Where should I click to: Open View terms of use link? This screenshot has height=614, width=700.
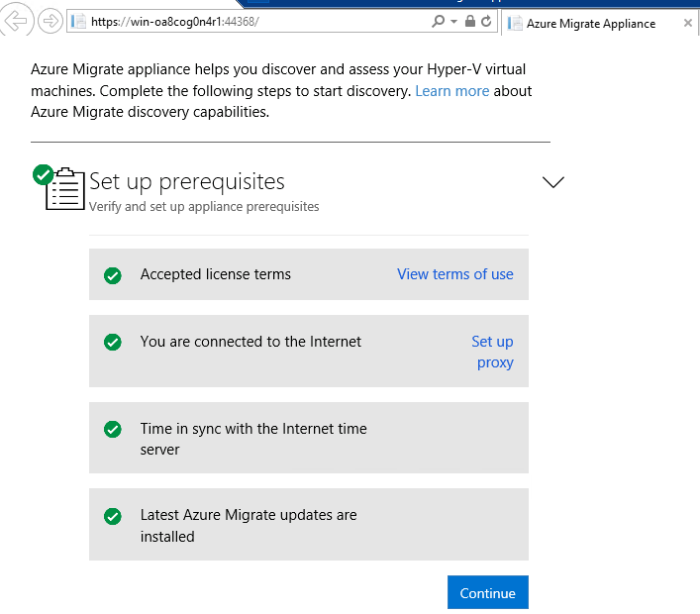click(454, 274)
